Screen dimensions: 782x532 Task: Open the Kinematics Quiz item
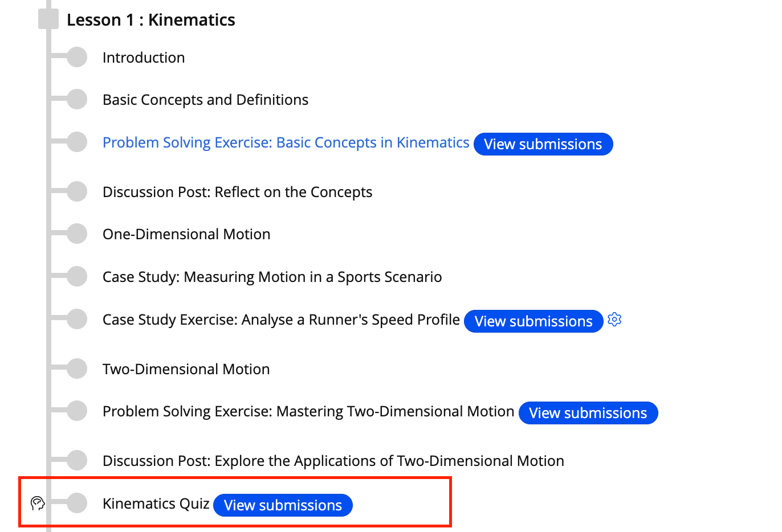(156, 504)
